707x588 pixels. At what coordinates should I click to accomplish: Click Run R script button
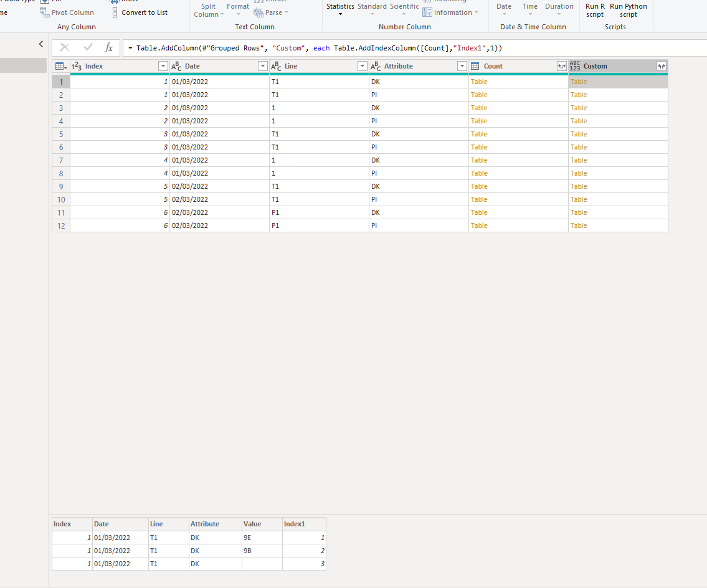595,11
